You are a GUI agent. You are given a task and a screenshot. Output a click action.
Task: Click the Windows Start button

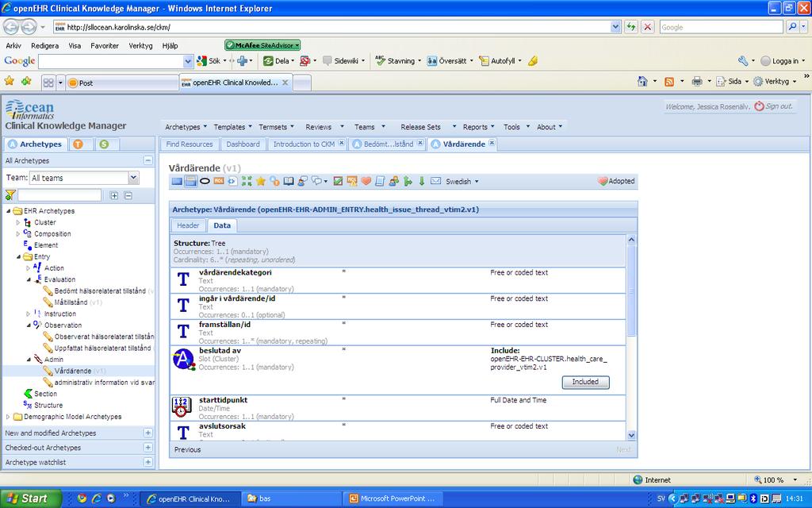pos(31,498)
